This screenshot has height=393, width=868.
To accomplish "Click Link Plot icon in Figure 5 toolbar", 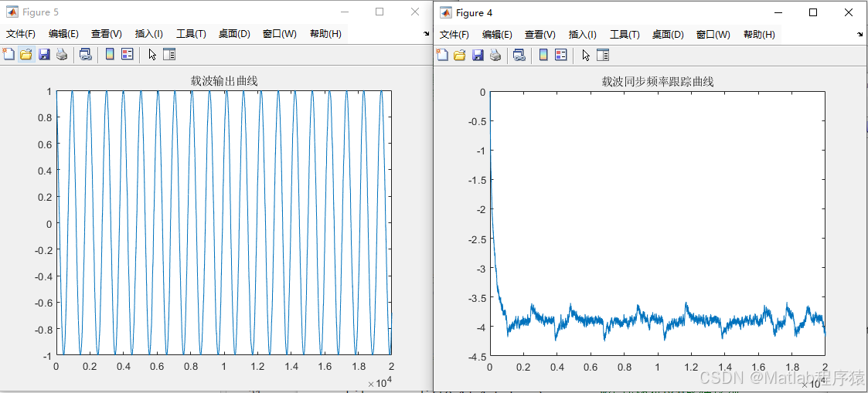I will (x=85, y=54).
